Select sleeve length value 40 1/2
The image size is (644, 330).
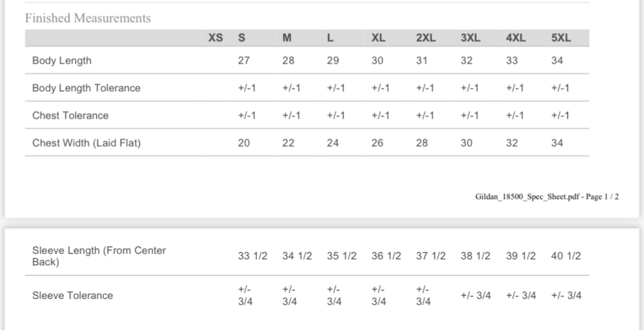pos(566,256)
